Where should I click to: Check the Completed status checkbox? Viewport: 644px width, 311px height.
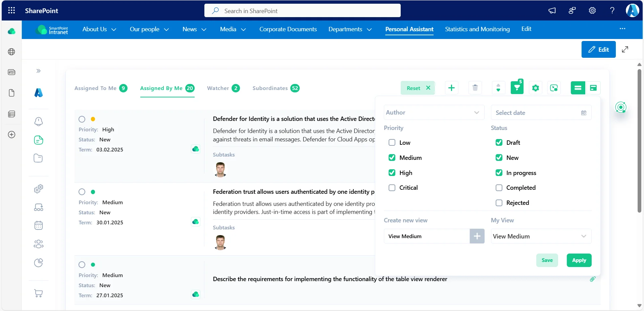pyautogui.click(x=499, y=188)
